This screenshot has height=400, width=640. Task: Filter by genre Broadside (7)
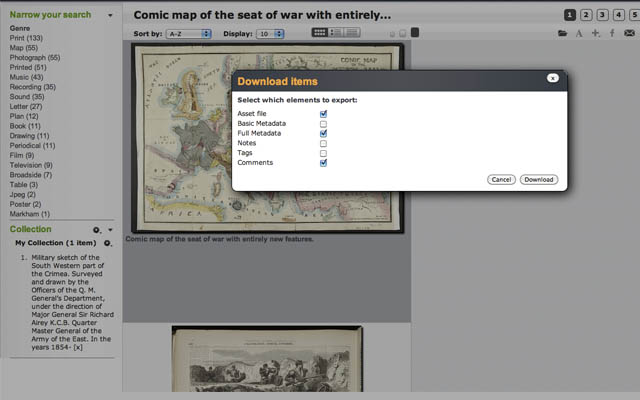click(31, 175)
